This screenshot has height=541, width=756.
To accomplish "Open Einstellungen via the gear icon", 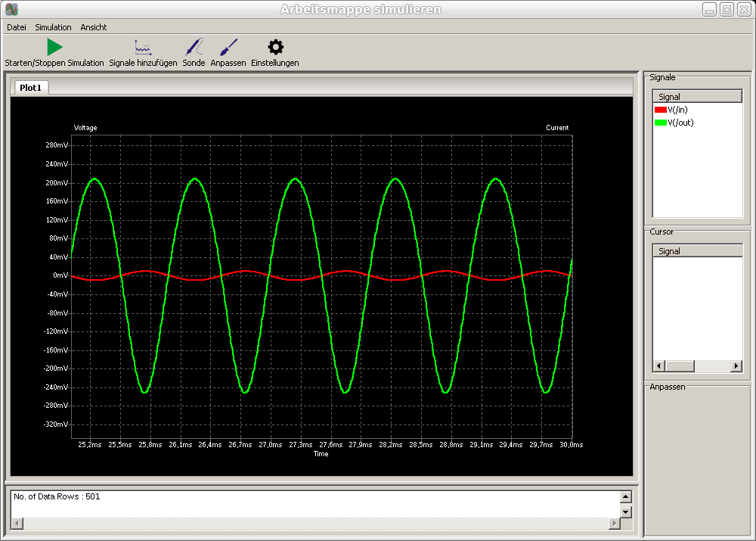I will pos(275,48).
